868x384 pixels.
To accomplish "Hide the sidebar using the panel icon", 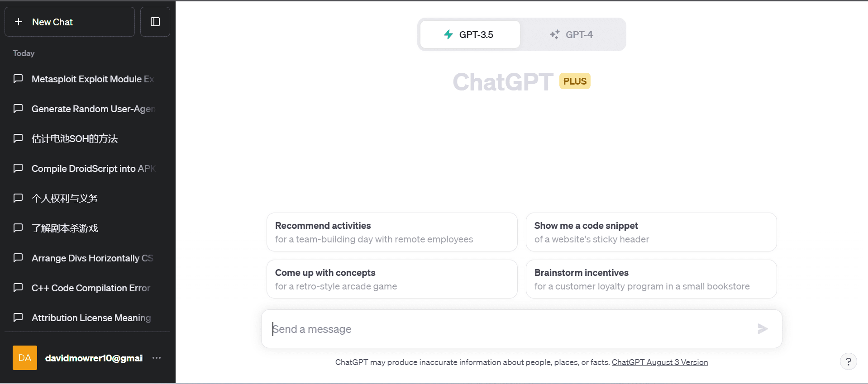I will click(155, 22).
